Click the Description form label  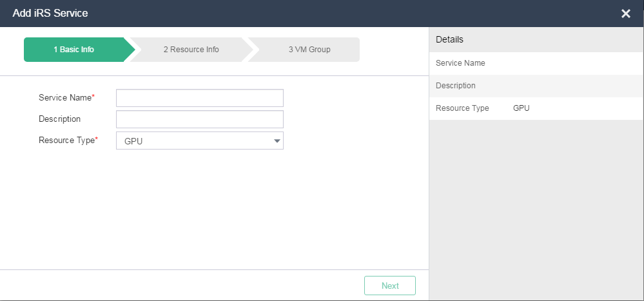point(59,119)
